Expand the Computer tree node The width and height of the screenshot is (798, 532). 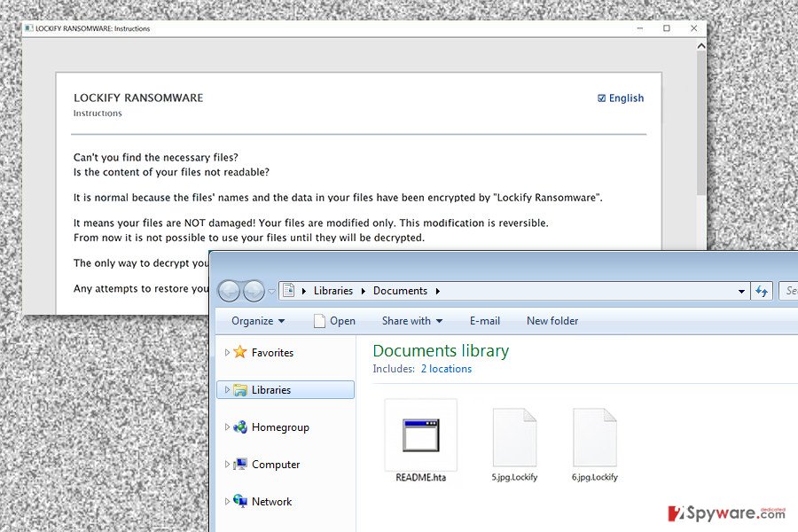coord(227,465)
